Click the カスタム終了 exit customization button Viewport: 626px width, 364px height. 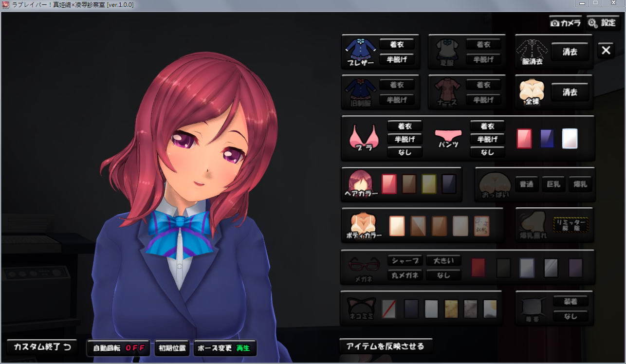click(x=42, y=347)
